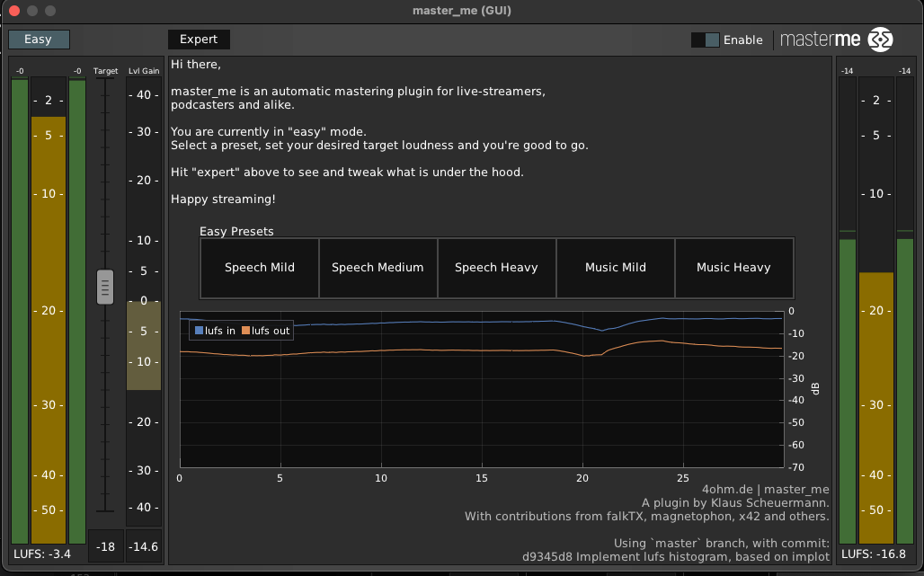
Task: Switch to Easy mode
Action: point(39,40)
